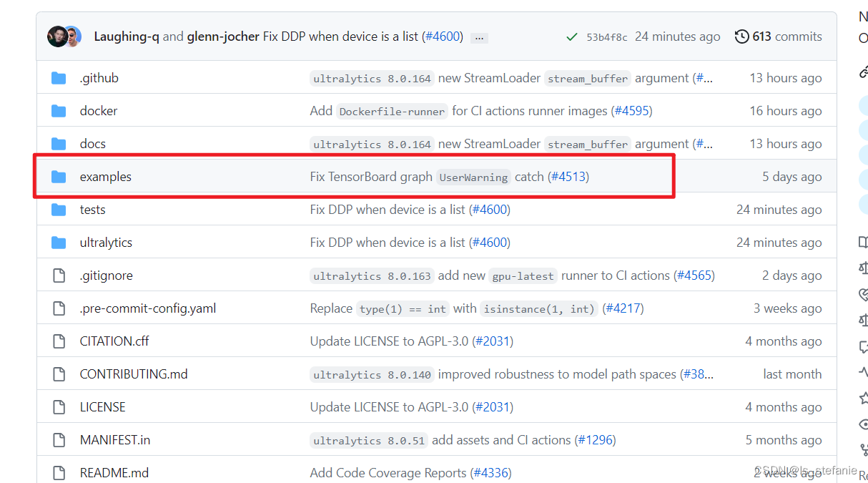Click the .gitignore file icon

(59, 275)
